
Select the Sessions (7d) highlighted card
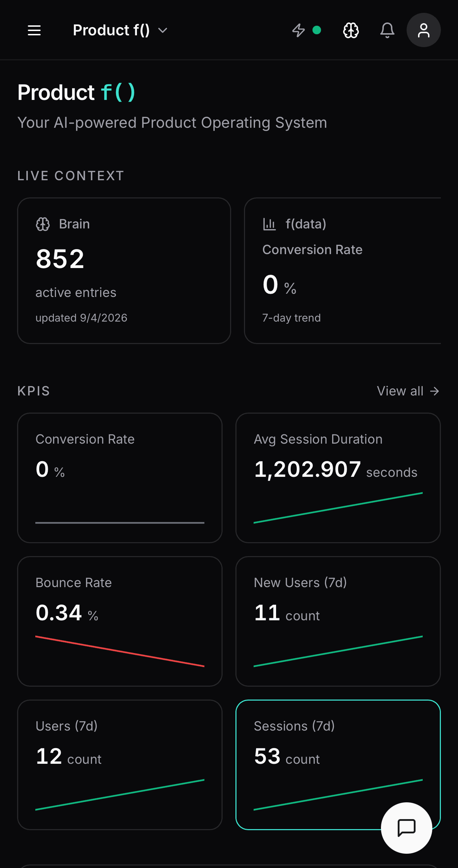click(338, 765)
